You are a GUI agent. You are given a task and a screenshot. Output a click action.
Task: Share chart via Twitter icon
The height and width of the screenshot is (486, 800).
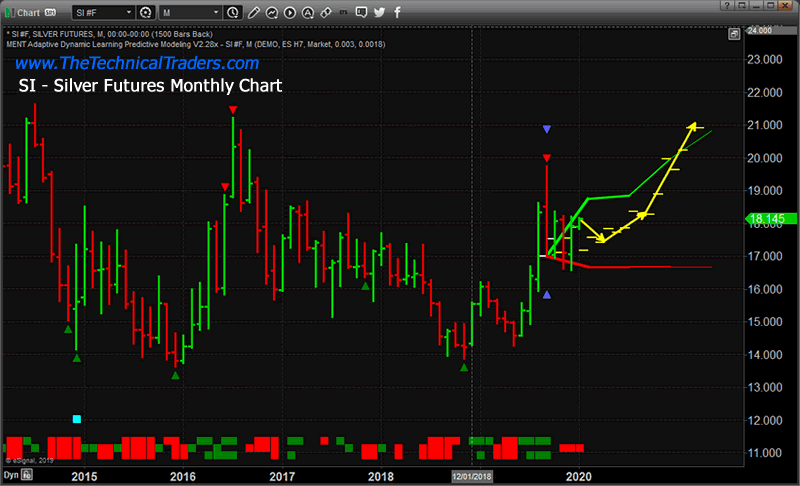tap(379, 13)
